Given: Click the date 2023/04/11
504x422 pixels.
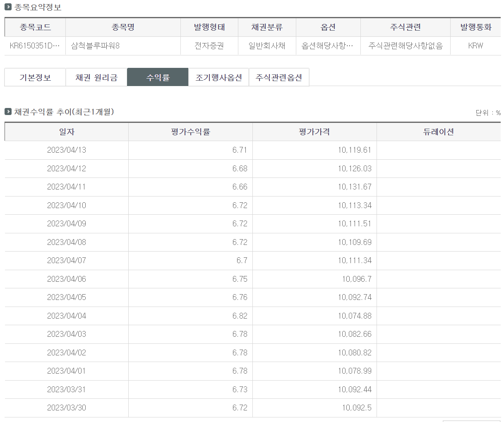Looking at the screenshot, I should tap(67, 187).
